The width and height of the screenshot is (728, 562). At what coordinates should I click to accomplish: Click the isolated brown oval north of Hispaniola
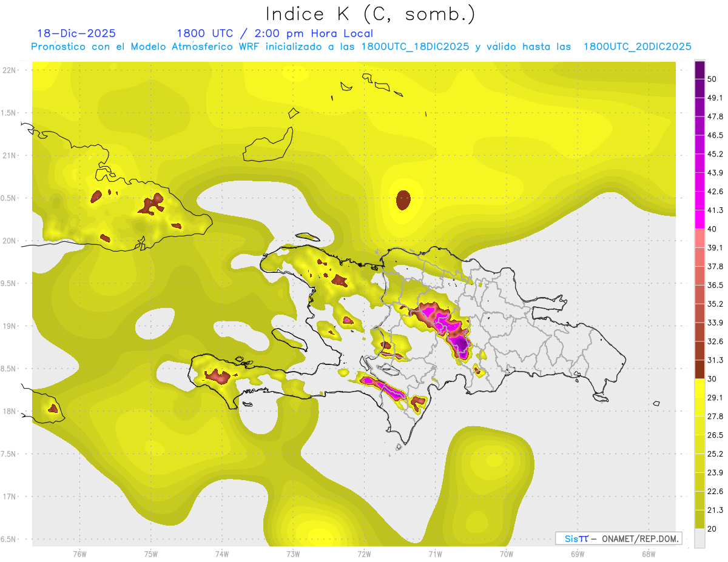point(403,199)
